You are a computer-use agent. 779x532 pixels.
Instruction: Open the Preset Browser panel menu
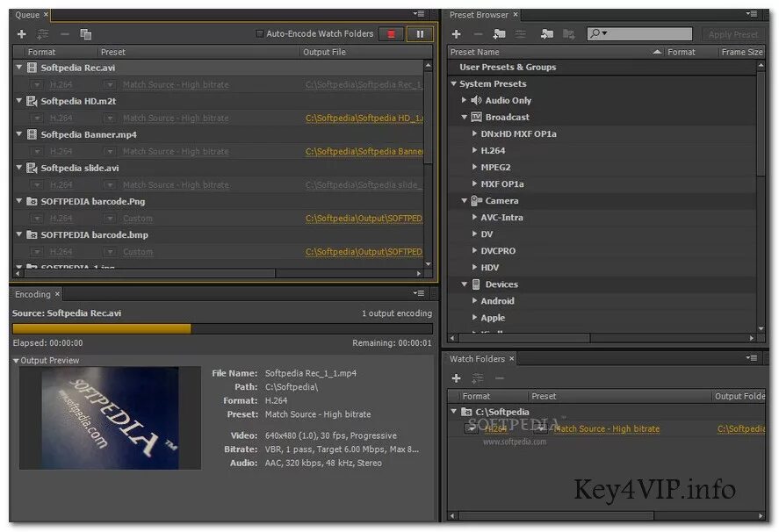click(x=752, y=14)
